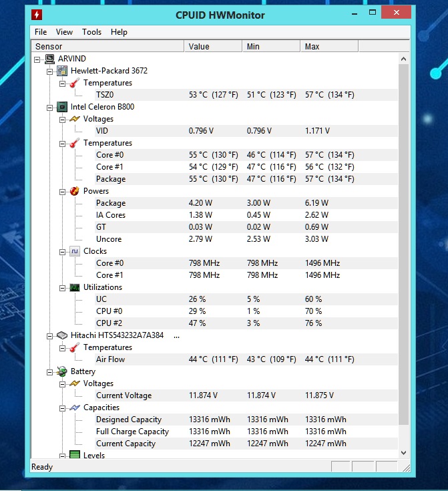Collapse the Hewlett-Packard 3672 node
Viewport: 448px width, 491px height.
pos(49,71)
